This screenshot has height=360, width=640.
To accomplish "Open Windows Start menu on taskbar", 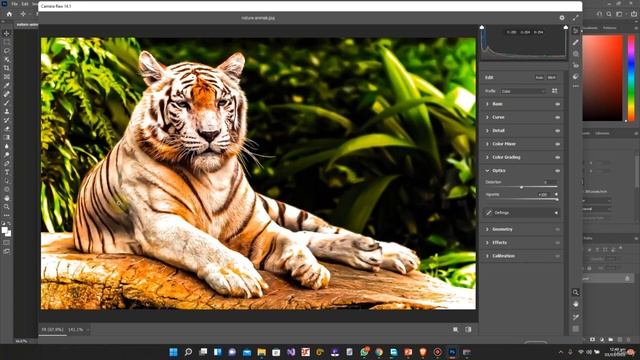I will (173, 352).
